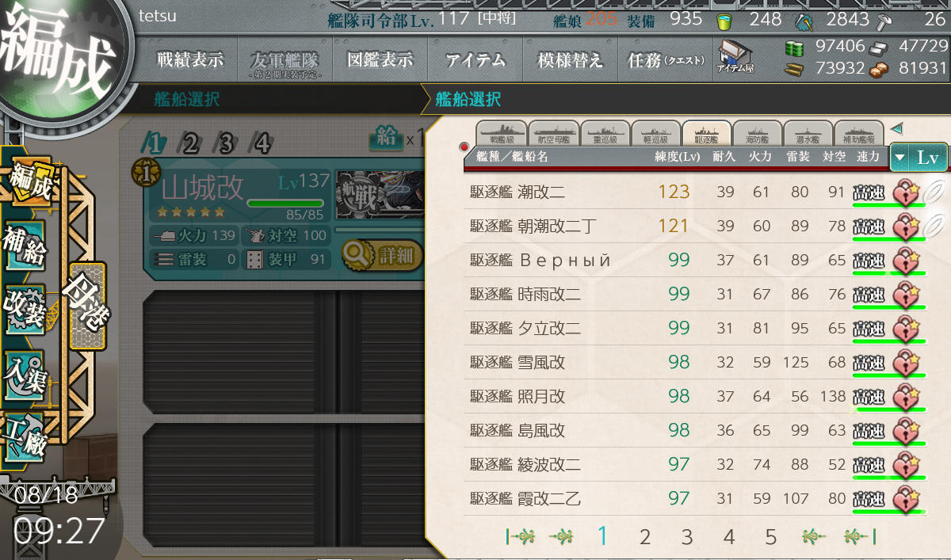951x560 pixels.
Task: Collapse ship-type filter tabs arrow
Action: tap(896, 128)
